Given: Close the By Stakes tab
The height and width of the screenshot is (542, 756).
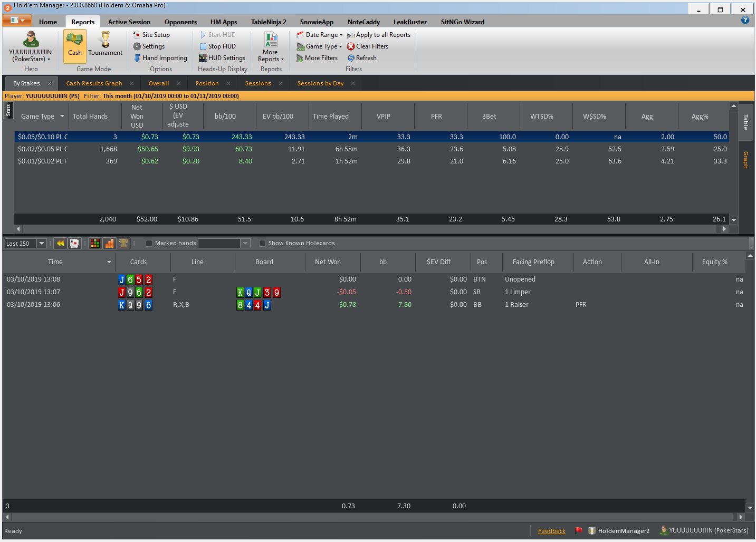Looking at the screenshot, I should point(50,83).
